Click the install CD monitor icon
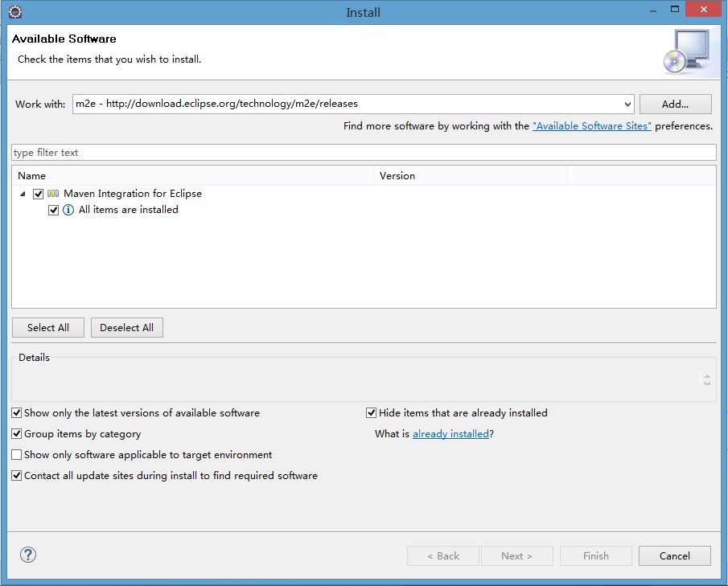Viewport: 728px width, 586px height. (686, 51)
